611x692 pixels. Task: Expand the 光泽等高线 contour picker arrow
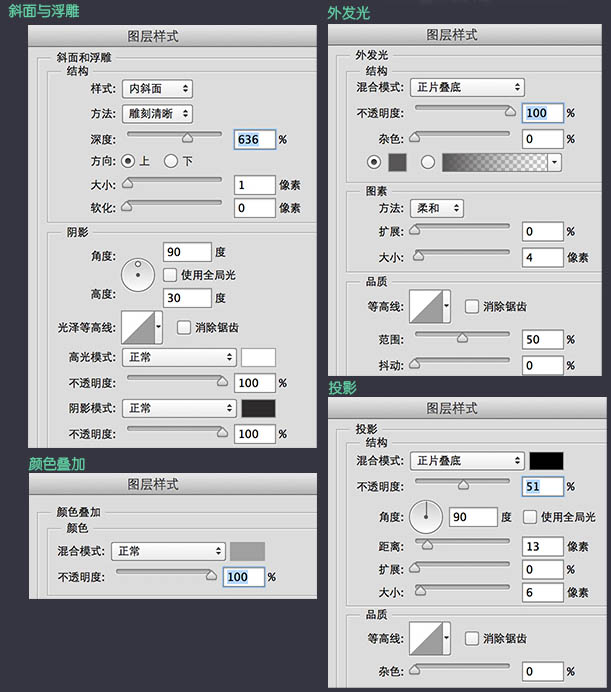(x=158, y=327)
